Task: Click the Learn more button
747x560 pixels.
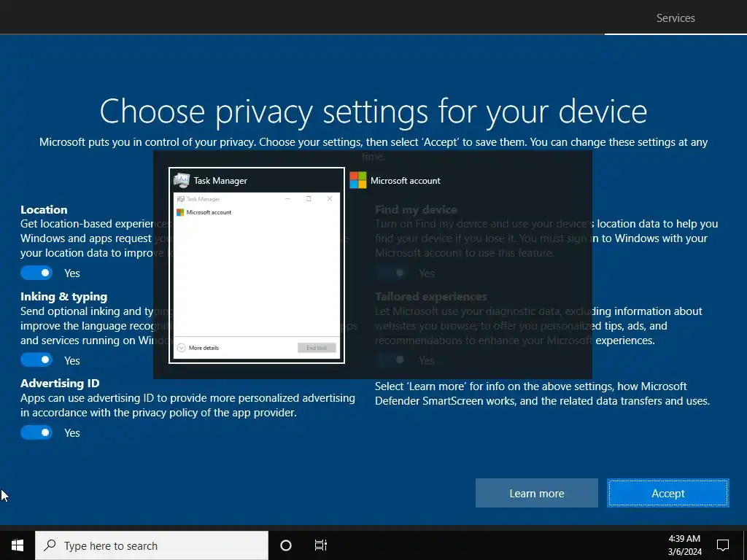Action: [536, 494]
